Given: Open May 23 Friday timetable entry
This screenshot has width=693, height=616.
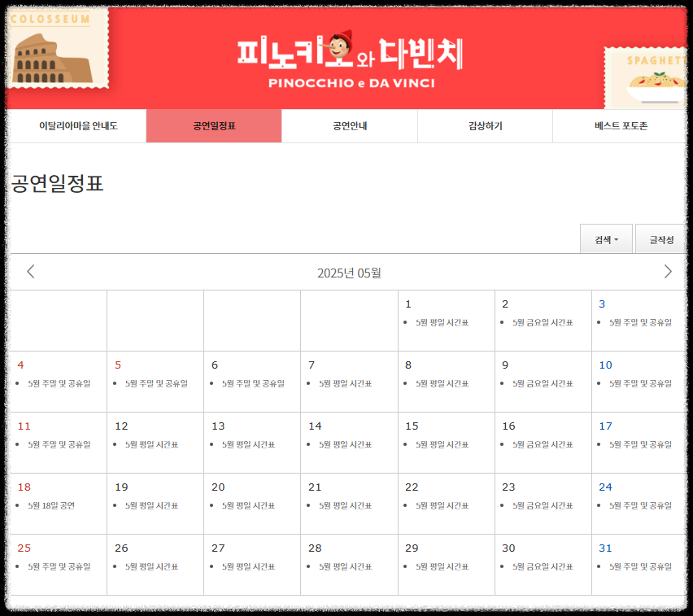Looking at the screenshot, I should coord(543,505).
